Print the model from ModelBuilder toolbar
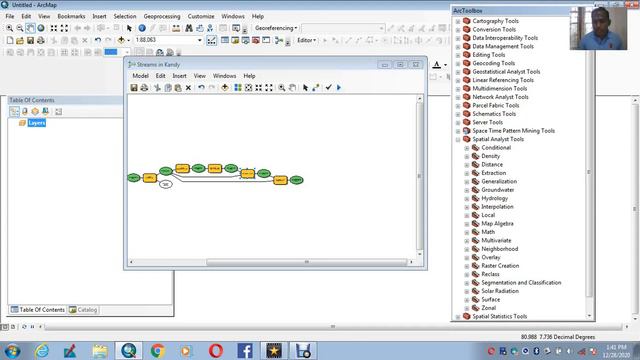The image size is (640, 360). pyautogui.click(x=144, y=88)
